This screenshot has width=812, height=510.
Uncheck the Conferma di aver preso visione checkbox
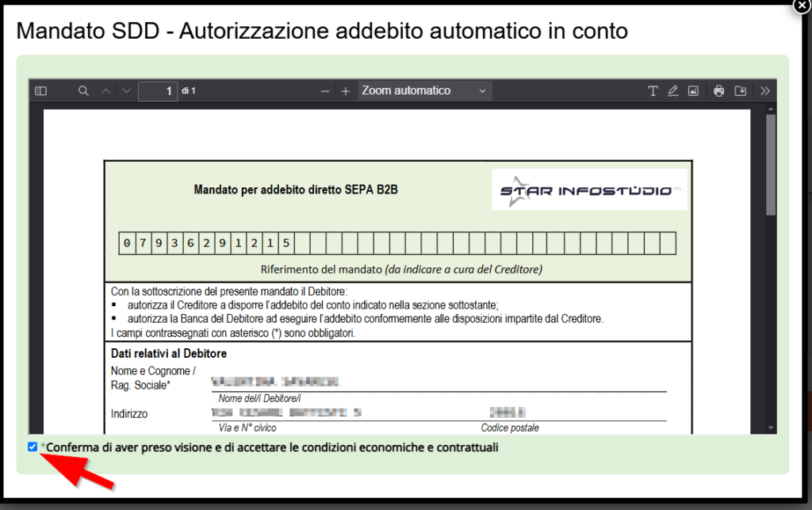tap(33, 447)
